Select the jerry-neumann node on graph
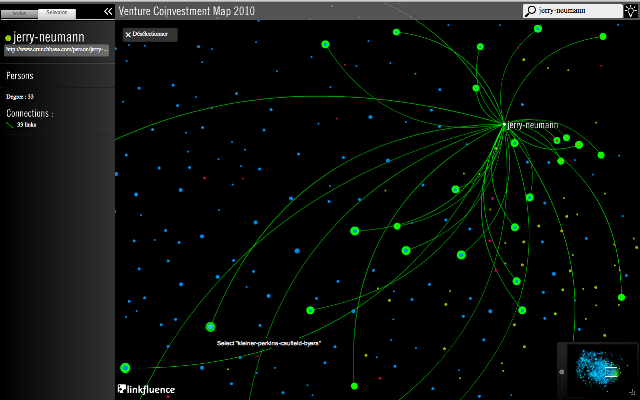The width and height of the screenshot is (640, 400). [504, 124]
